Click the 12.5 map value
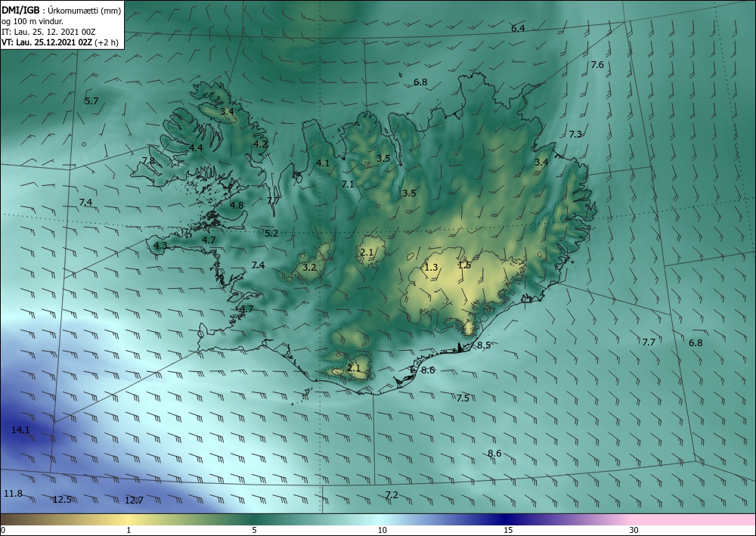Viewport: 756px width, 536px height. click(x=62, y=500)
